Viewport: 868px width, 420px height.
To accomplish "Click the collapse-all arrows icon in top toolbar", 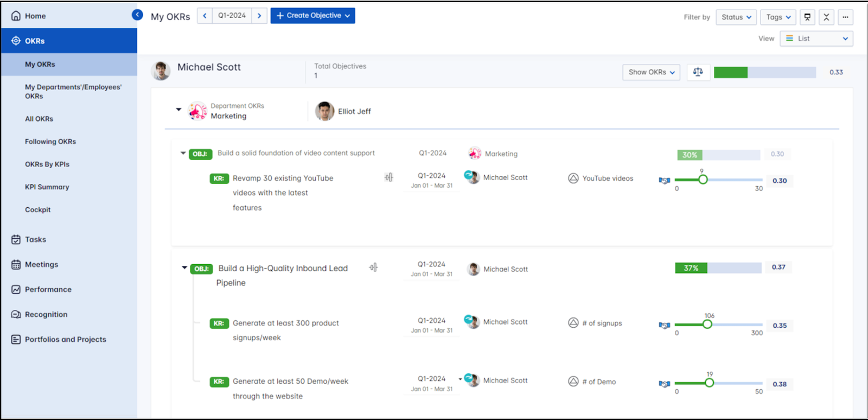I will [826, 17].
